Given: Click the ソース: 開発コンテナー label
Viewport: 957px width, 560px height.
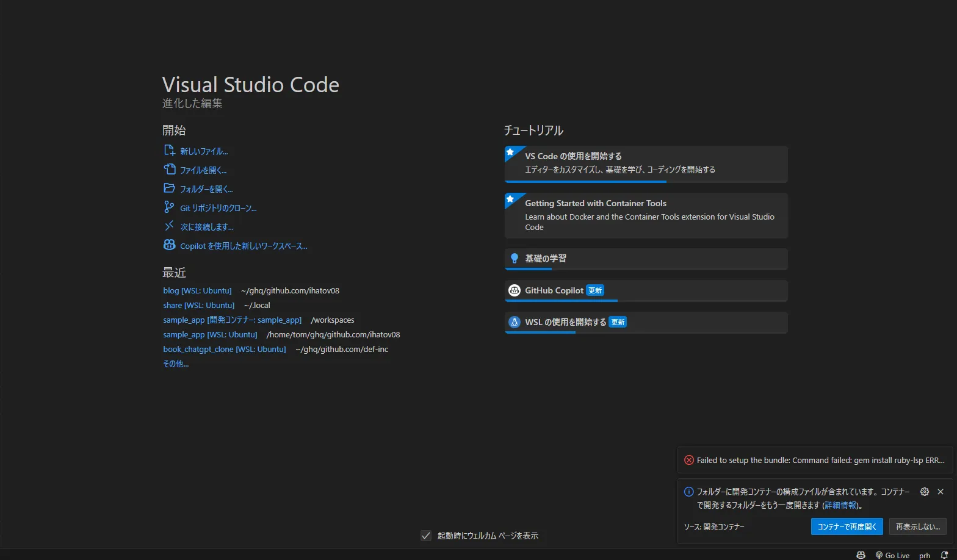Looking at the screenshot, I should point(714,526).
